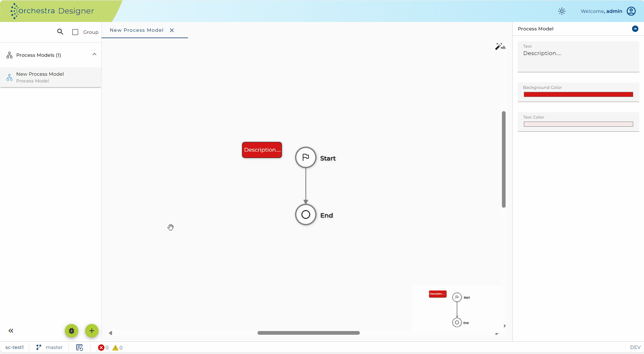Click the search magnifier icon
Viewport: 644px width, 354px height.
[x=60, y=32]
